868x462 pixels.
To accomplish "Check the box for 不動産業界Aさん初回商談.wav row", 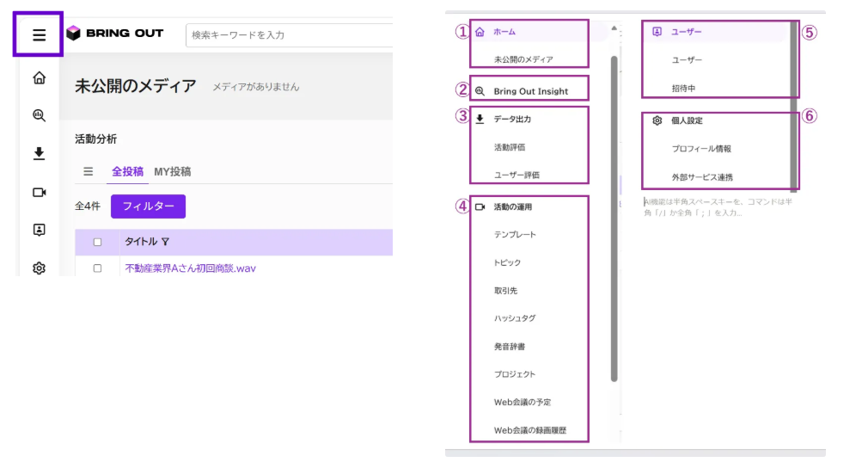I will (x=97, y=268).
